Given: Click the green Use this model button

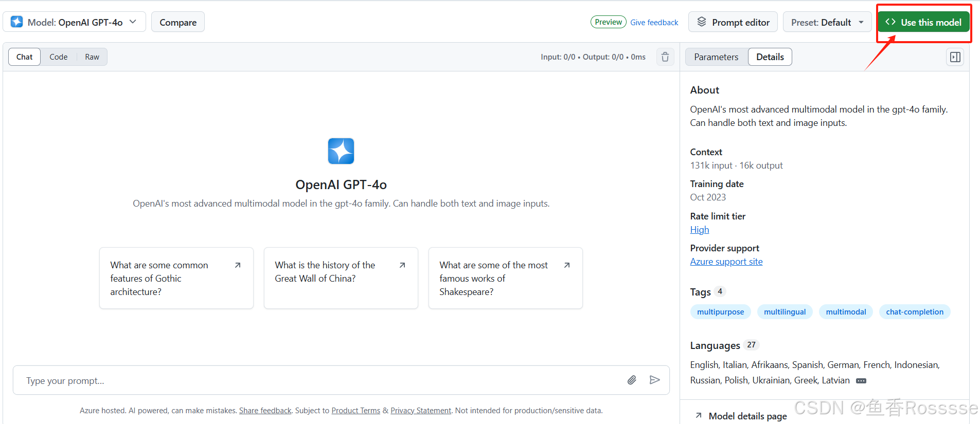Looking at the screenshot, I should (x=923, y=22).
